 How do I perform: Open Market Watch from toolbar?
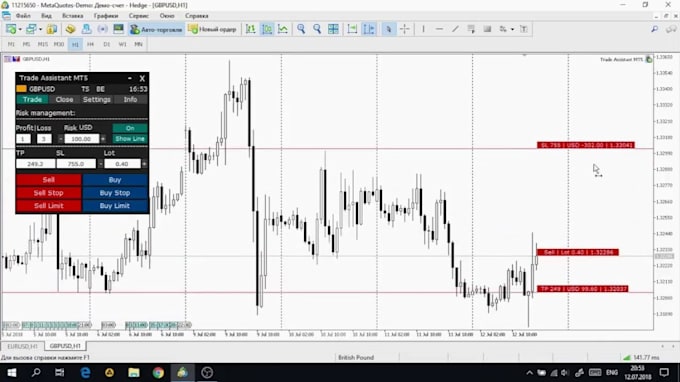52,29
